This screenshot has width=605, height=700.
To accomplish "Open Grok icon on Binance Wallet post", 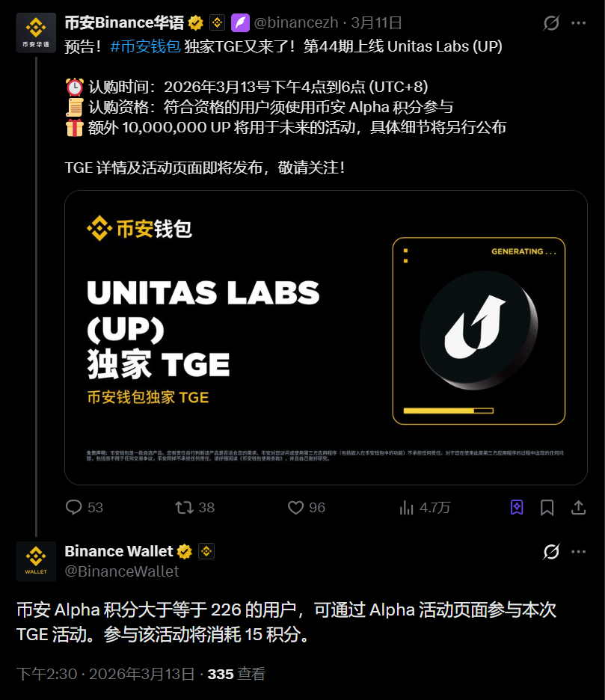I will (551, 552).
